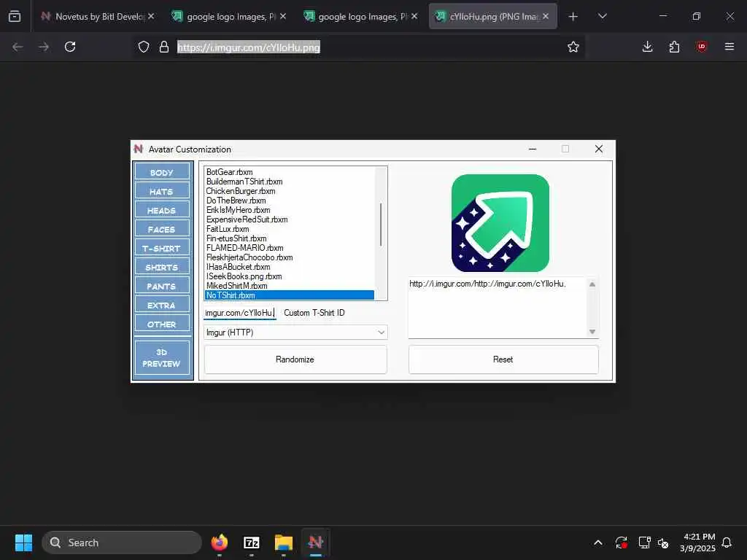Open the browser downloads panel

[648, 47]
